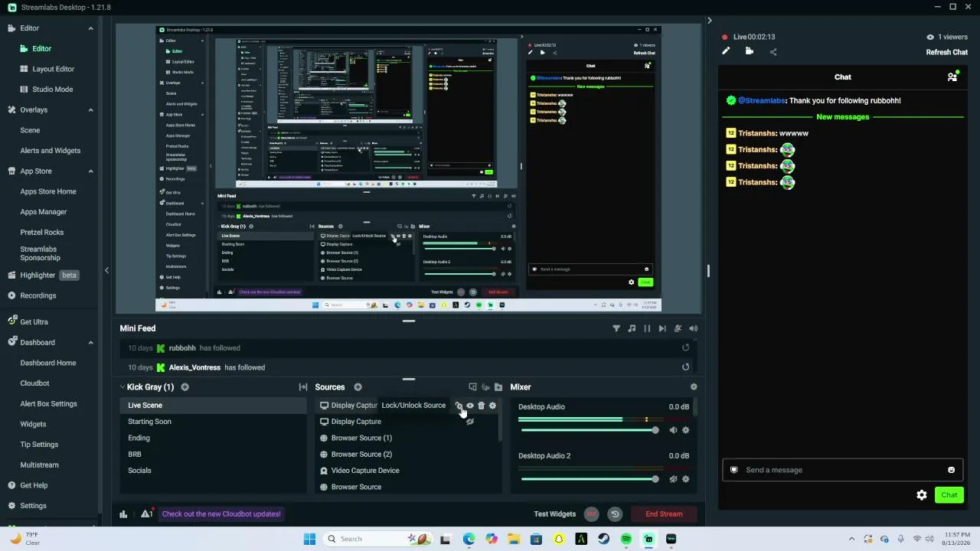Open the notifications warning icon
This screenshot has height=551, width=980.
coord(146,514)
